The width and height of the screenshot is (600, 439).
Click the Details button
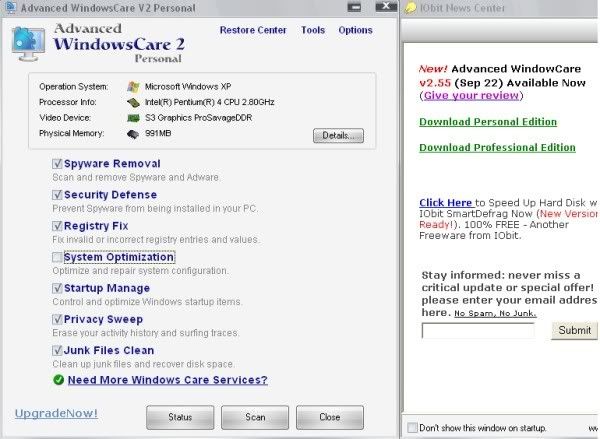coord(338,135)
